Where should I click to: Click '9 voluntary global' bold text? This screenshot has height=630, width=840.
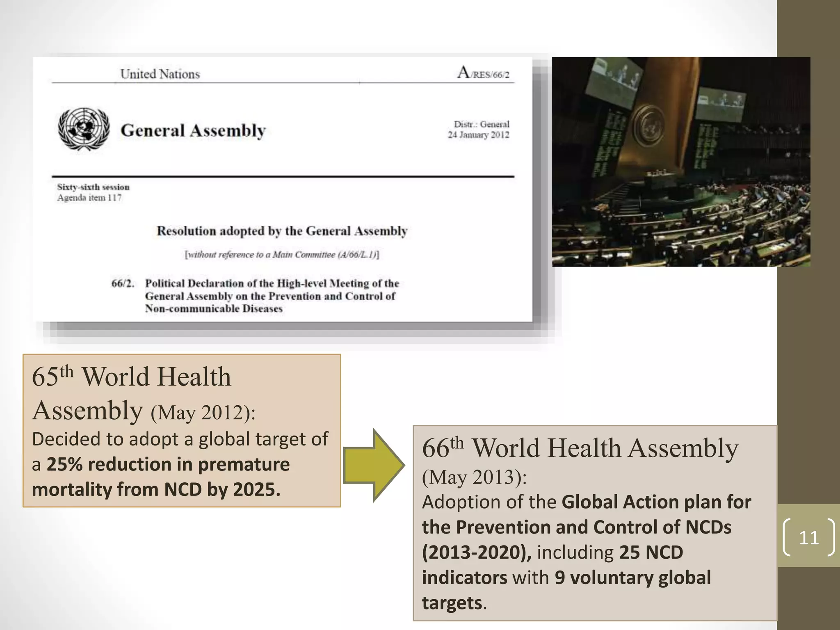coord(633,578)
